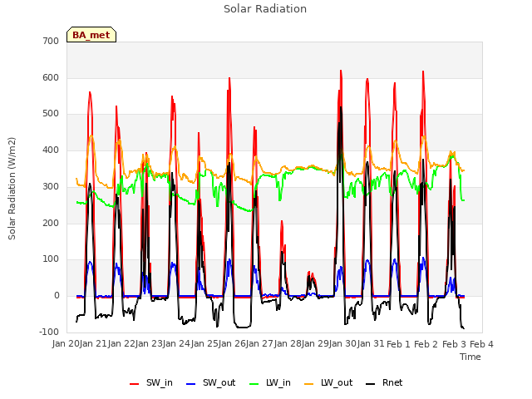Click the Rnet legend label
Viewport: 532px width, 399px height.
point(392,383)
